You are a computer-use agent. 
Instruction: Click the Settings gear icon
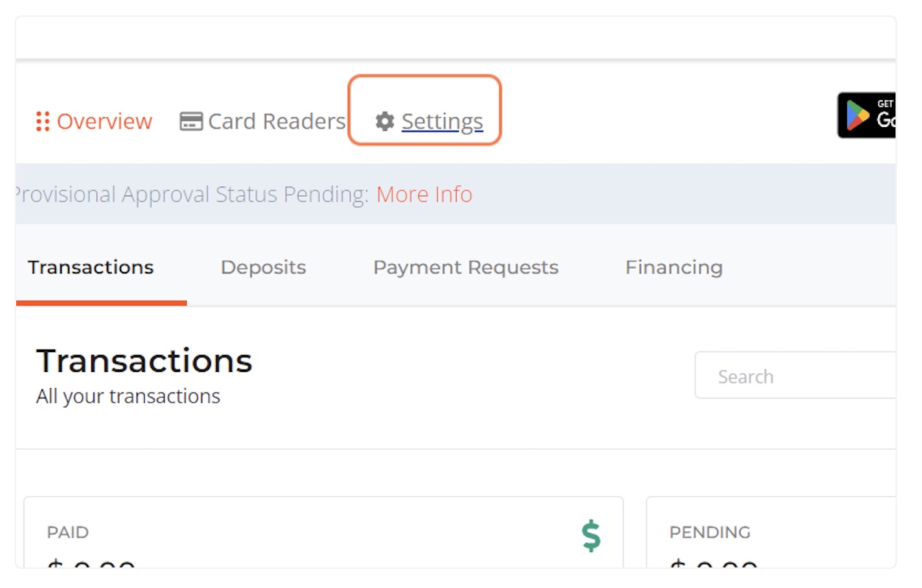click(x=385, y=121)
